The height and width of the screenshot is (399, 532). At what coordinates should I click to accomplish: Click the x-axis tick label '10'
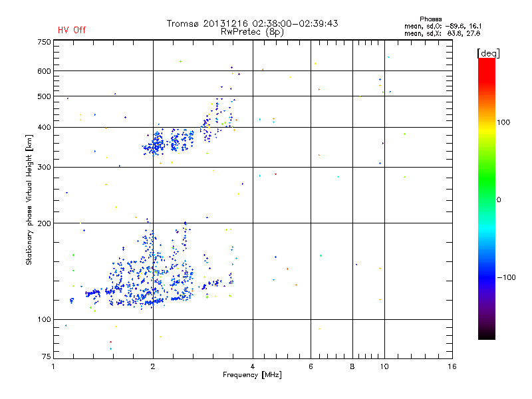[x=384, y=366]
